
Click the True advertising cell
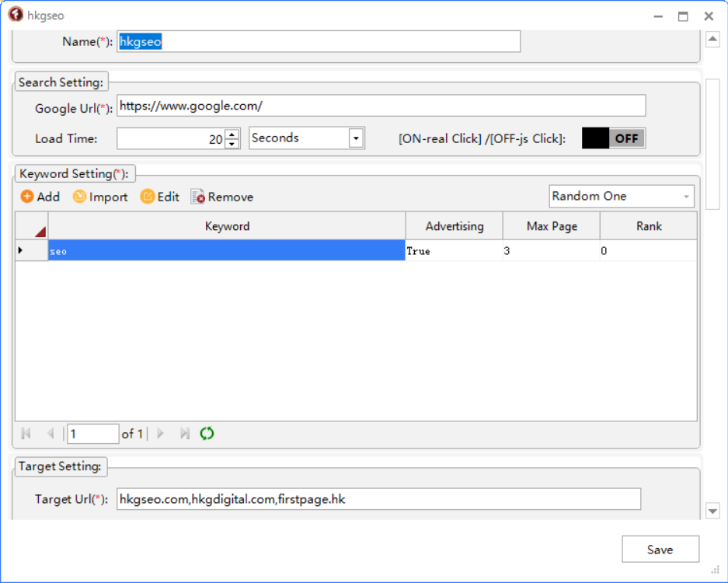point(454,251)
